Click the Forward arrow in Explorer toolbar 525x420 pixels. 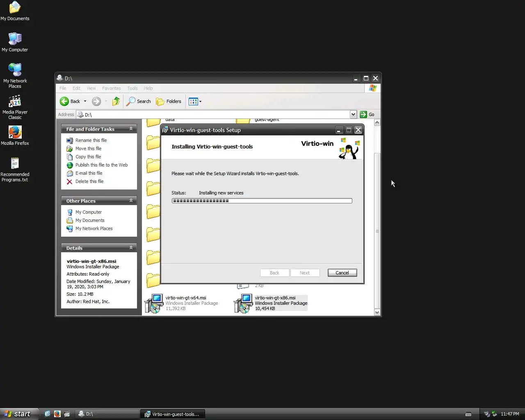[96, 101]
